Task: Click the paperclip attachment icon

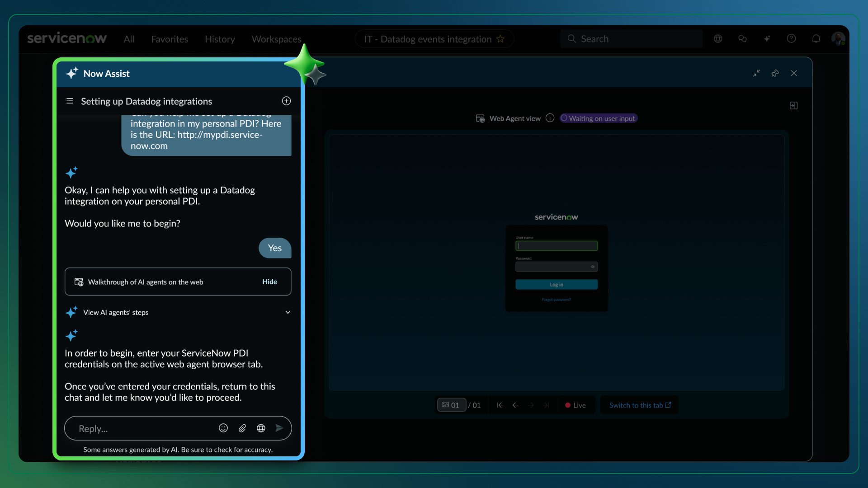Action: [242, 428]
